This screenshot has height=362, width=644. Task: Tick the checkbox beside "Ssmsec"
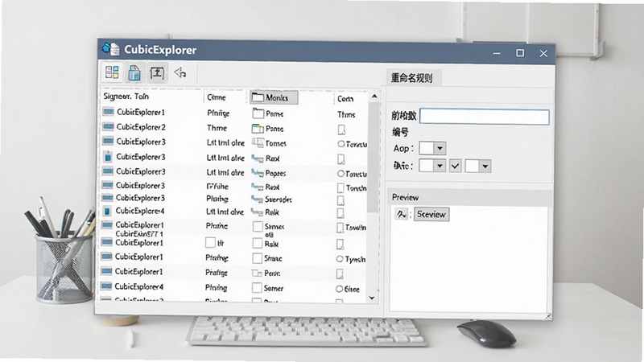click(x=258, y=227)
